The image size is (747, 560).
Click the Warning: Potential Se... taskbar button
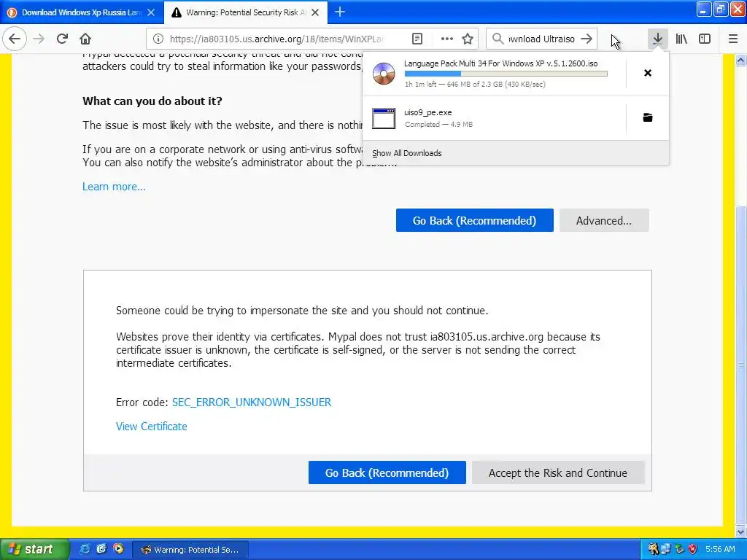190,550
